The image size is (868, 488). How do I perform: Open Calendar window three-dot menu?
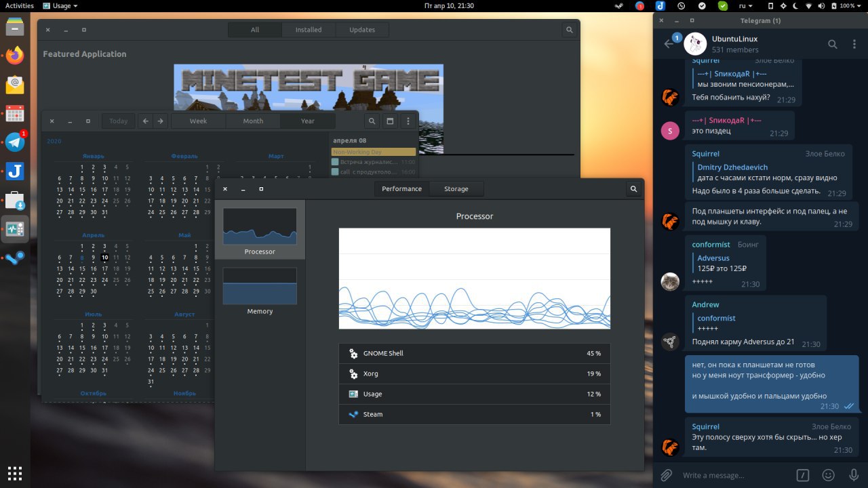408,121
